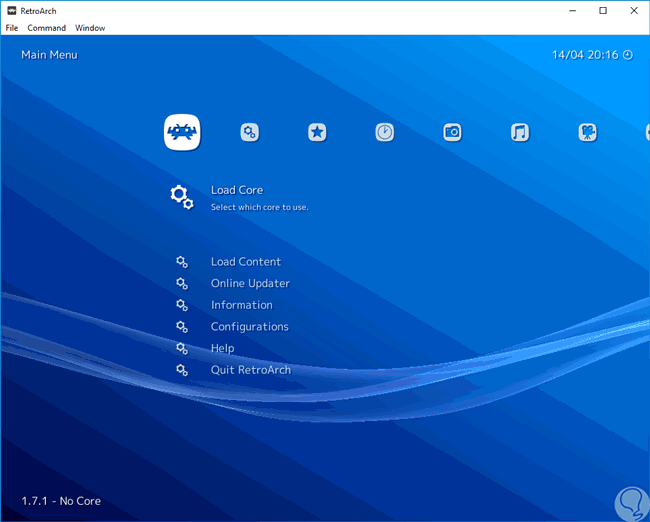Select the Information menu entry
Screen dimensions: 650x522
click(x=241, y=305)
